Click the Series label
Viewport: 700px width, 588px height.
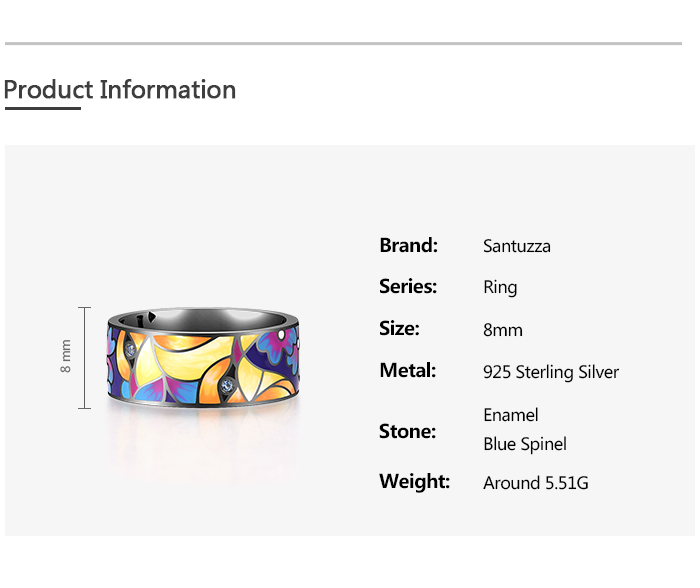pos(408,287)
